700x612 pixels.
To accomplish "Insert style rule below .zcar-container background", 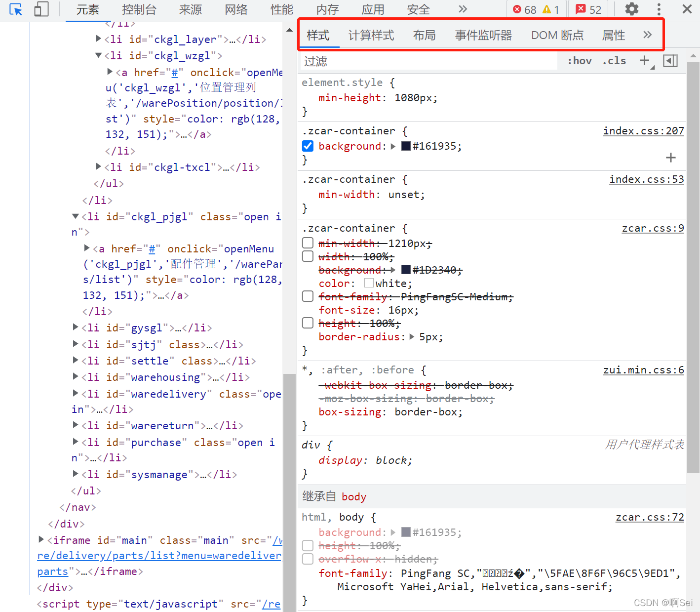I will click(x=670, y=158).
